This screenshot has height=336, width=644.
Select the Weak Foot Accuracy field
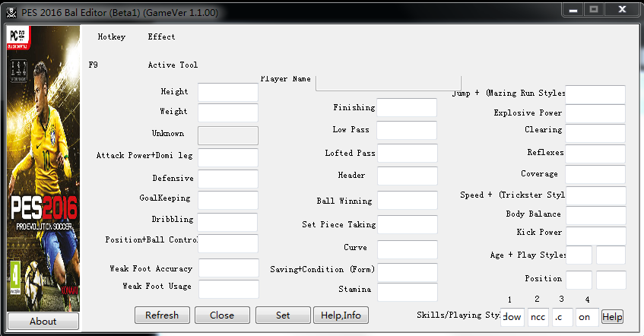[229, 268]
